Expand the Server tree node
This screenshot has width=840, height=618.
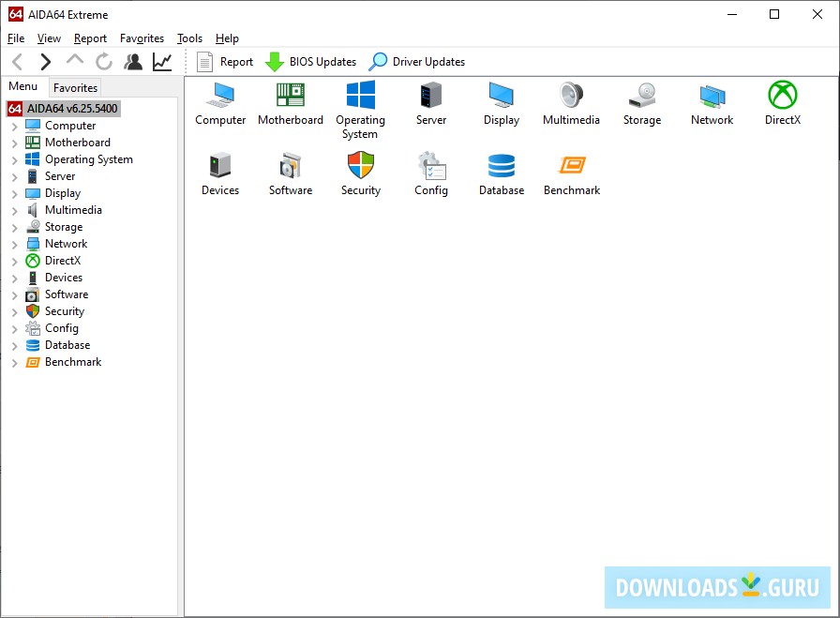tap(14, 177)
